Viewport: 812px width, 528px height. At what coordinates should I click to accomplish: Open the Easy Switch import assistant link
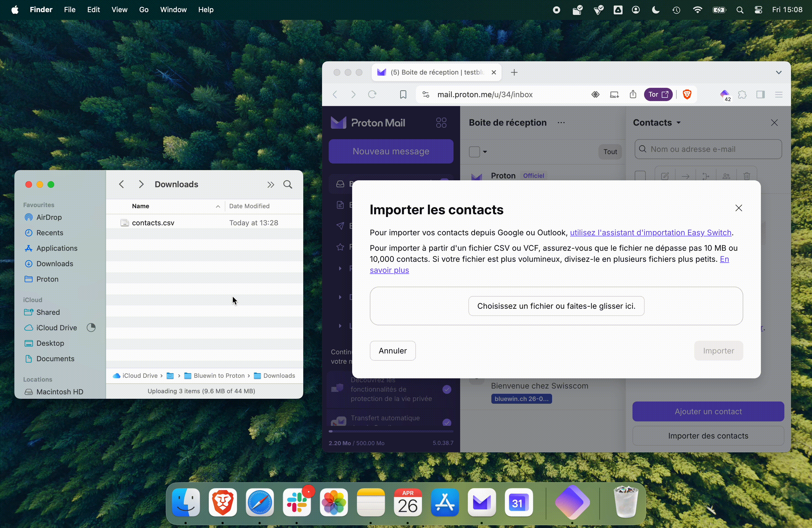click(x=651, y=233)
